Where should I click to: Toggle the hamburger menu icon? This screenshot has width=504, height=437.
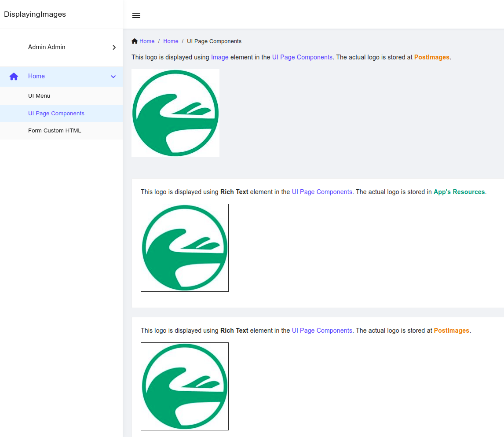coord(136,15)
